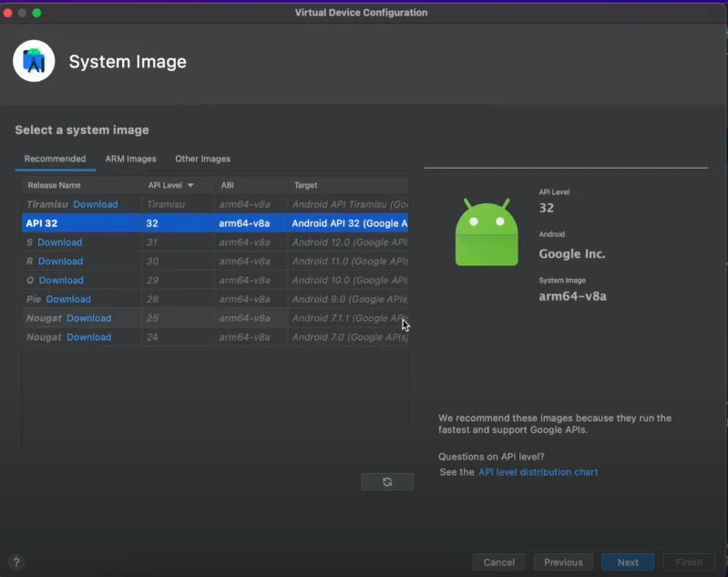Open the API level distribution chart link
Image resolution: width=728 pixels, height=577 pixels.
pyautogui.click(x=538, y=472)
